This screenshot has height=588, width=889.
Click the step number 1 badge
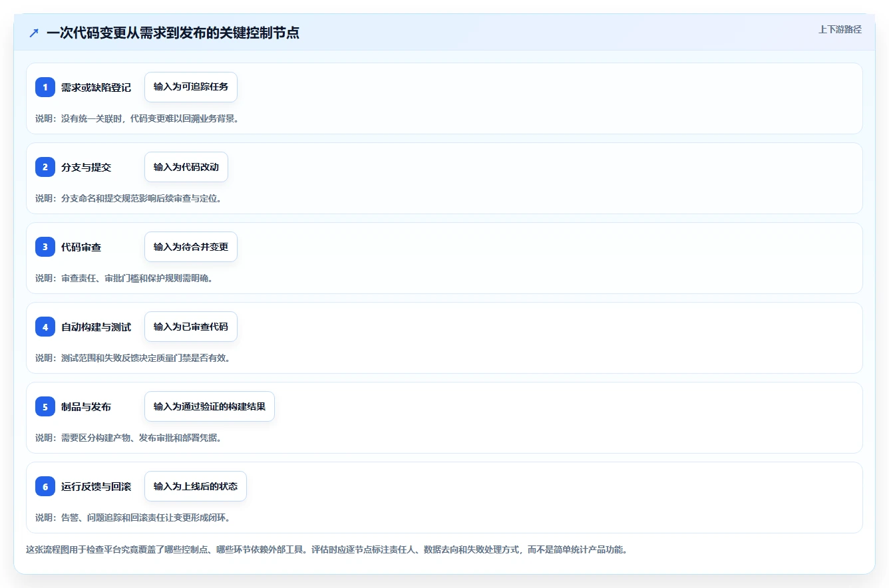pyautogui.click(x=45, y=87)
